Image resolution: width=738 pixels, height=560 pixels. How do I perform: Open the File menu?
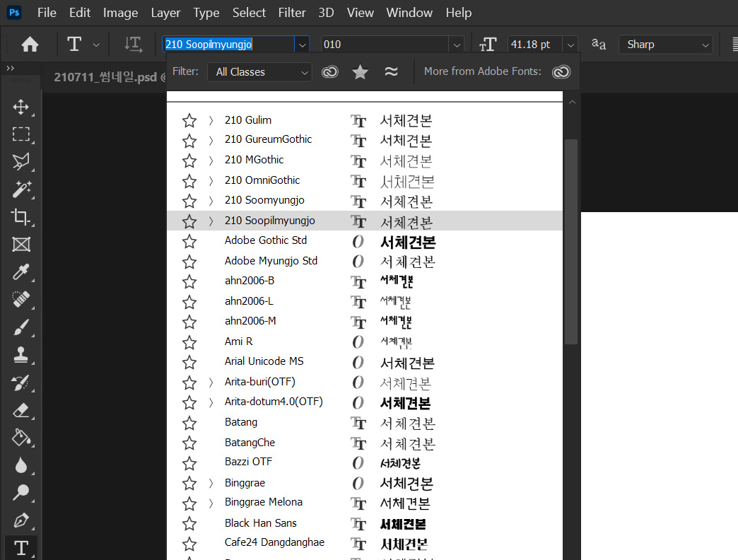coord(47,13)
